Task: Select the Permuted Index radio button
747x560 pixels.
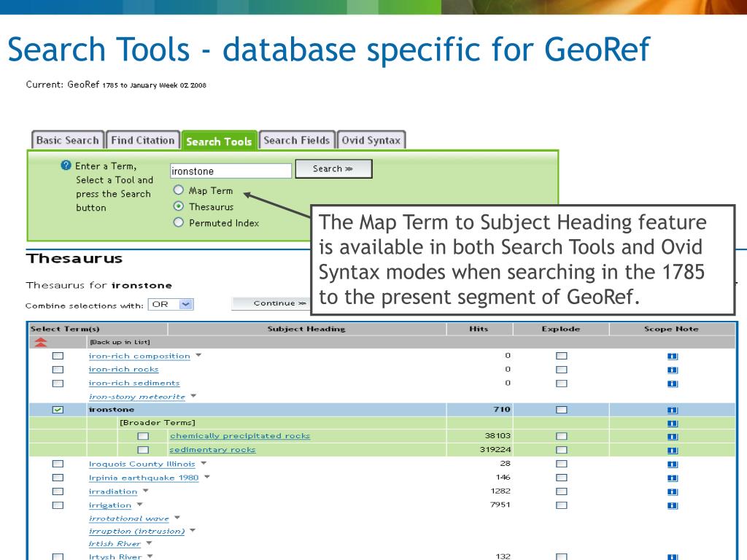Action: 178,222
